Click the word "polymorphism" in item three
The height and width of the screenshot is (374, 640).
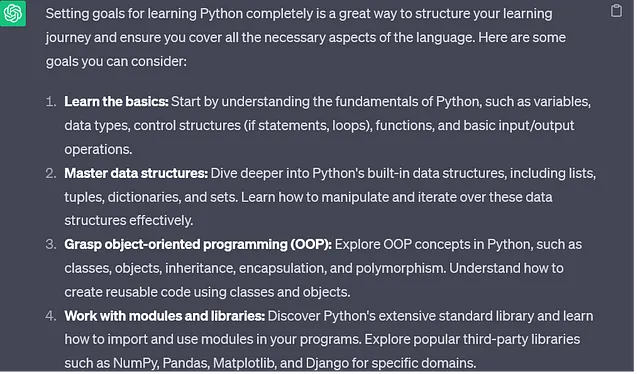tap(400, 268)
